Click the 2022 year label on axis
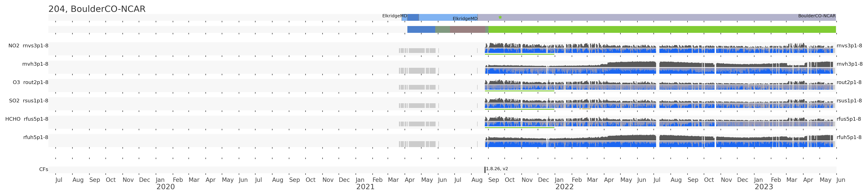This screenshot has width=868, height=196. point(564,187)
